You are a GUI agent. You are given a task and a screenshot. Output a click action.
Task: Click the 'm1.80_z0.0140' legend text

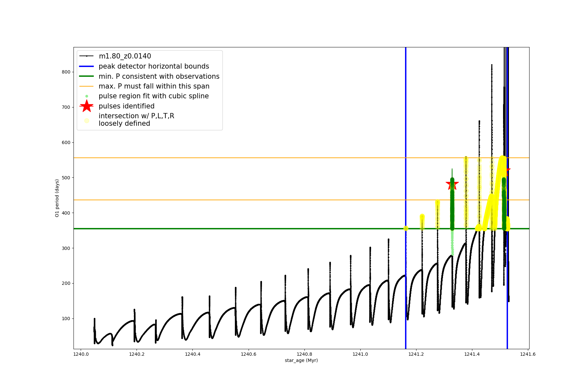click(125, 56)
